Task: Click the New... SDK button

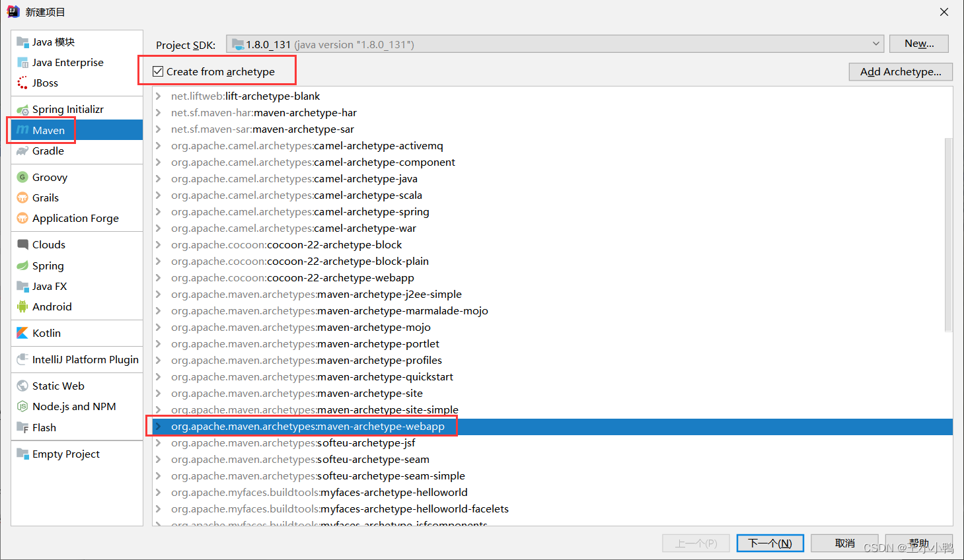Action: (919, 44)
